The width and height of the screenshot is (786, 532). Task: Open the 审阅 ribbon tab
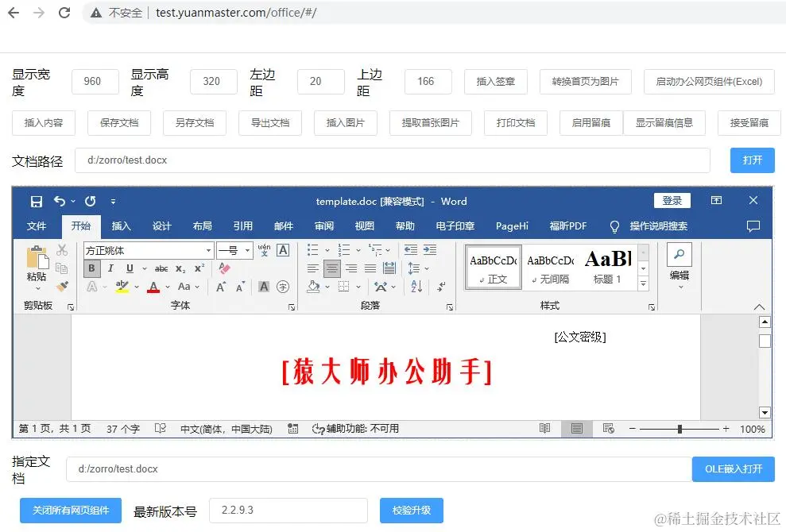tap(323, 226)
